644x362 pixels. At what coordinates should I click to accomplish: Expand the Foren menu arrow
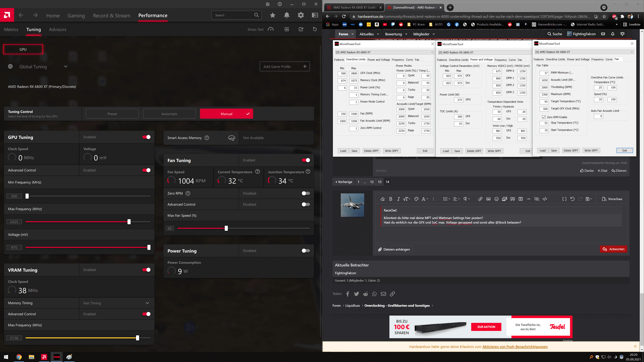coord(353,34)
